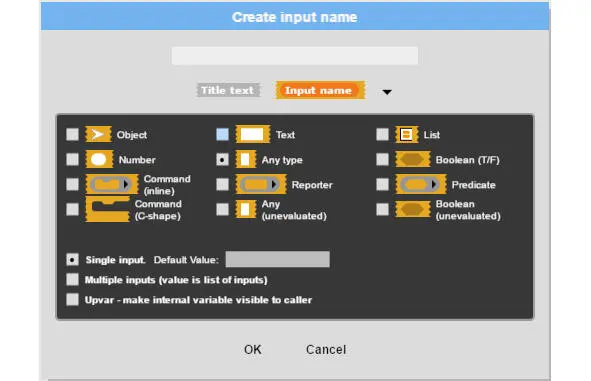
Task: Click the Command (inline) label text
Action: [167, 185]
